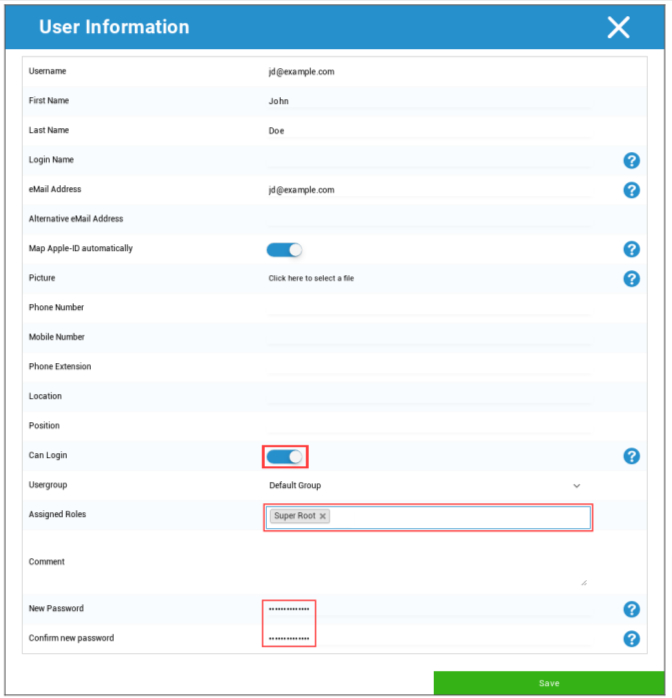672x698 pixels.
Task: Show help for Map Apple-ID automatically
Action: click(631, 249)
